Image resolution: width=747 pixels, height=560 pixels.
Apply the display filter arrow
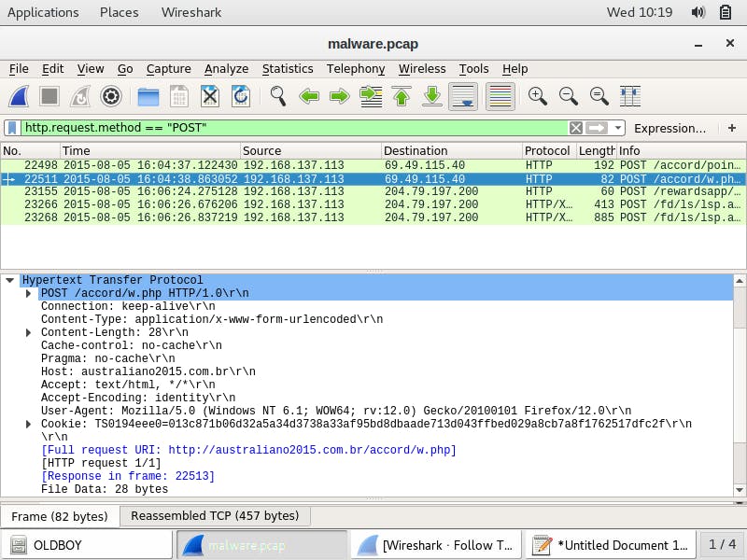point(597,128)
